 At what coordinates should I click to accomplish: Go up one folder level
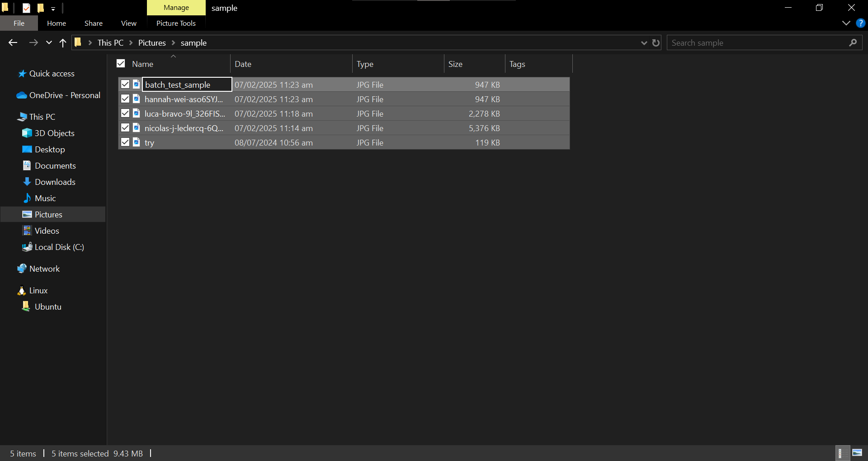63,42
